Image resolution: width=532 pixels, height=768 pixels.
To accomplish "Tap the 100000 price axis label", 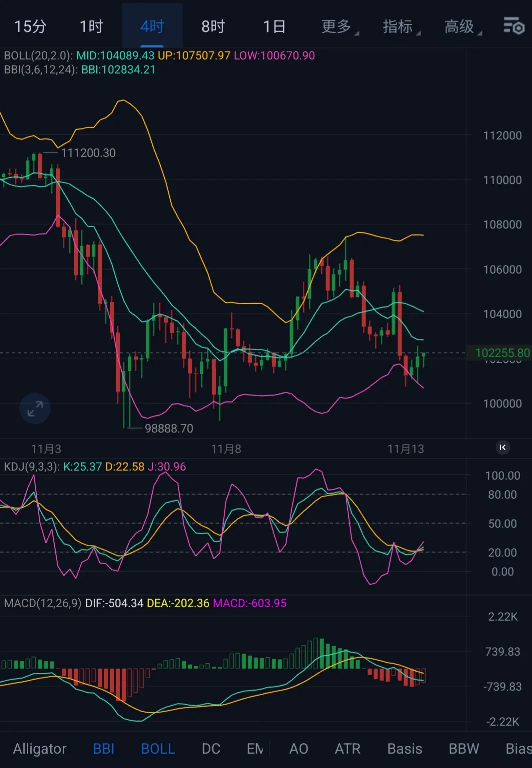I will pyautogui.click(x=502, y=403).
